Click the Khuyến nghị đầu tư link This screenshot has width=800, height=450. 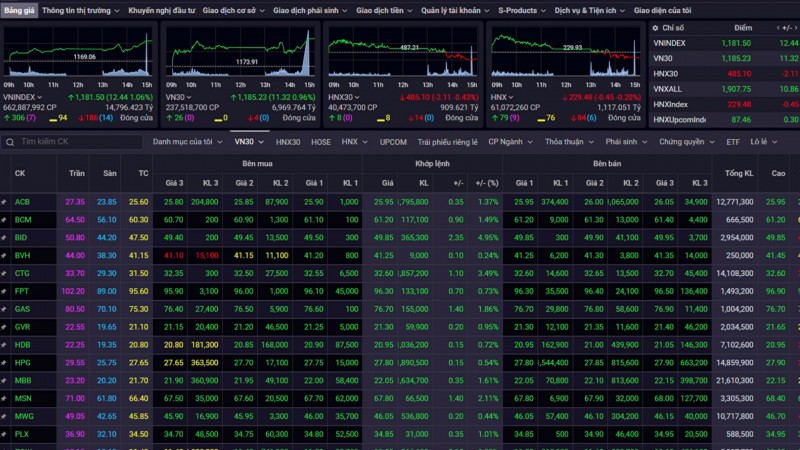(x=160, y=11)
